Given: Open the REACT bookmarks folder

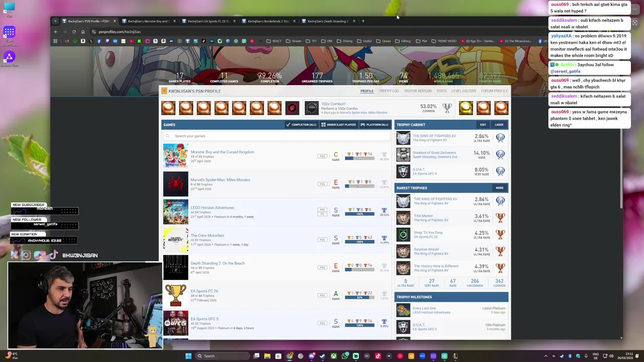Looking at the screenshot, I should (x=274, y=41).
